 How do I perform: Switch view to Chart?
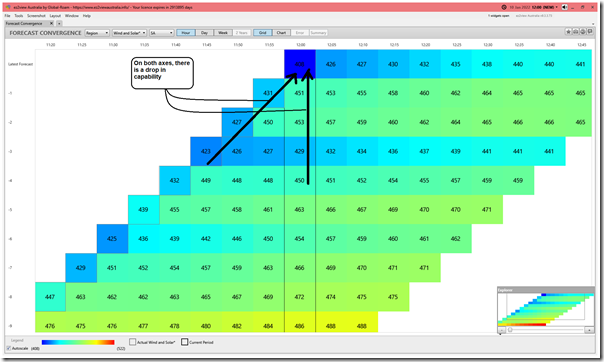click(281, 33)
